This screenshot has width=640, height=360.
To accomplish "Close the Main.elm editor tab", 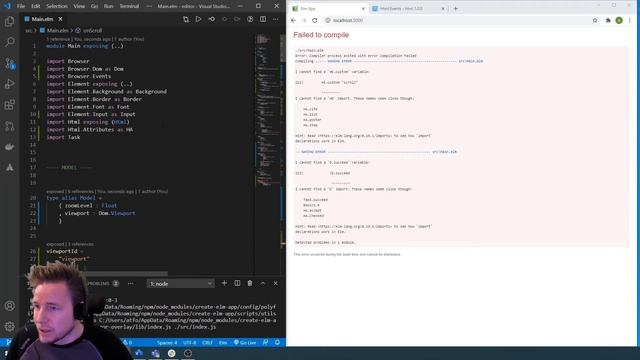I will 60,19.
